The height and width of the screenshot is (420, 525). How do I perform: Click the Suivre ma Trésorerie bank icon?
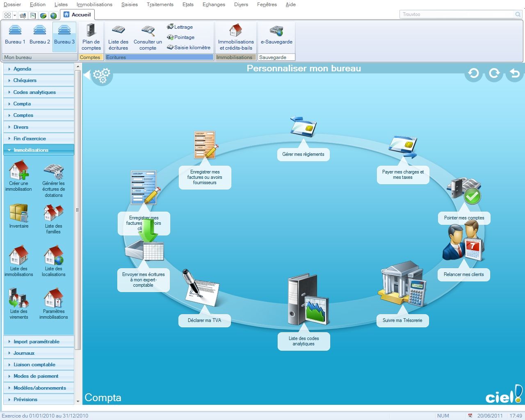[x=402, y=283]
